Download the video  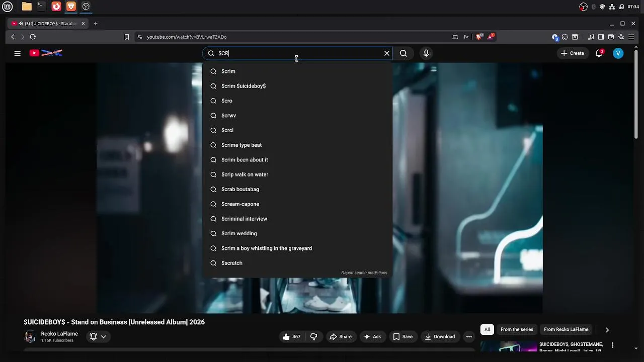coord(440,337)
